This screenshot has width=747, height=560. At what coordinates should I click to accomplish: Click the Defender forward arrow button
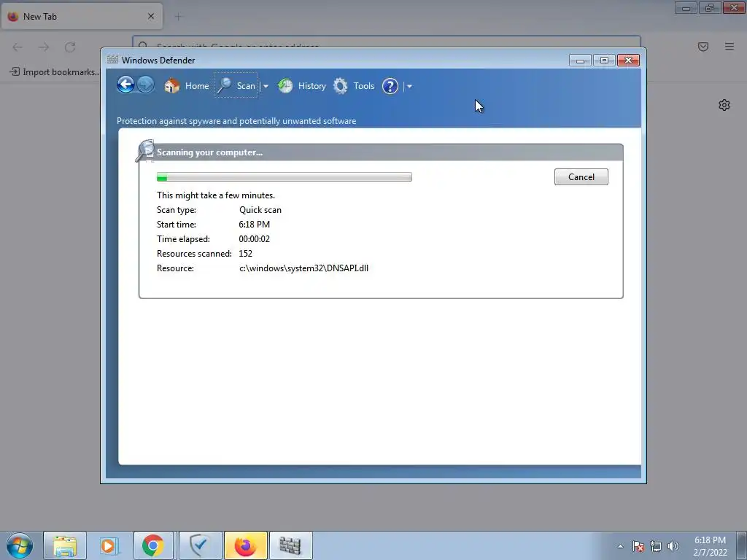click(146, 85)
